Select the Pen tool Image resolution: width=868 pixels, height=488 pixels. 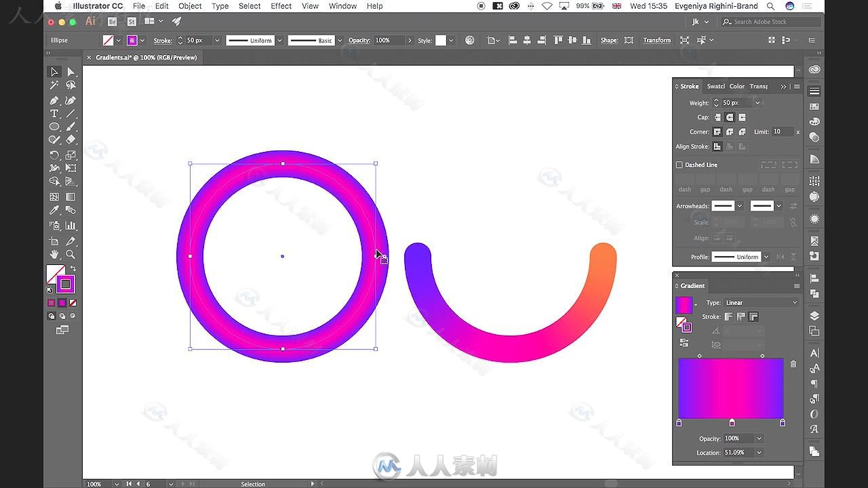pos(54,100)
